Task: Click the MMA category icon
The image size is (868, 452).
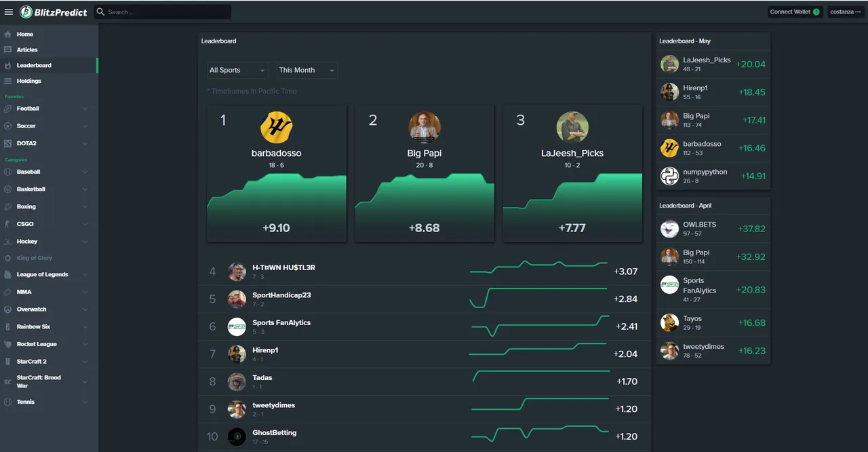Action: point(7,292)
